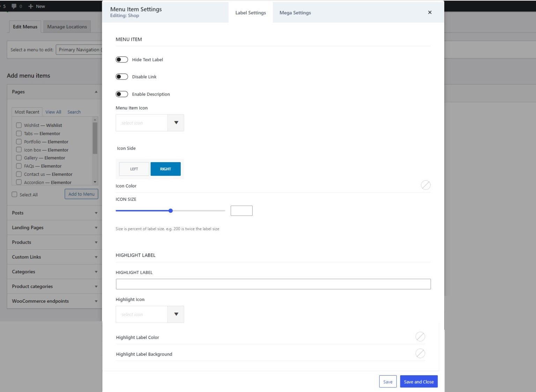Switch to the Mega Settings tab

point(295,13)
